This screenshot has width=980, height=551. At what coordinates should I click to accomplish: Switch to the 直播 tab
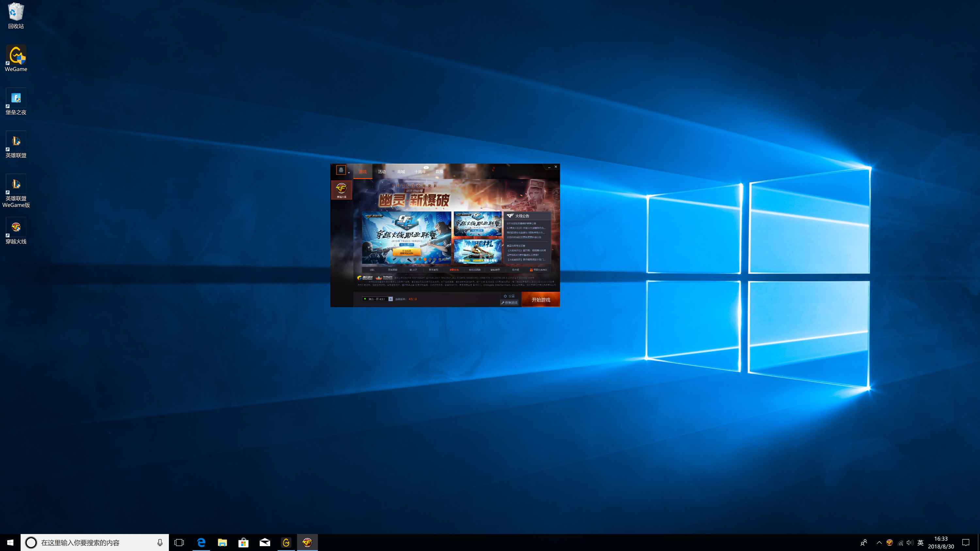(x=439, y=172)
